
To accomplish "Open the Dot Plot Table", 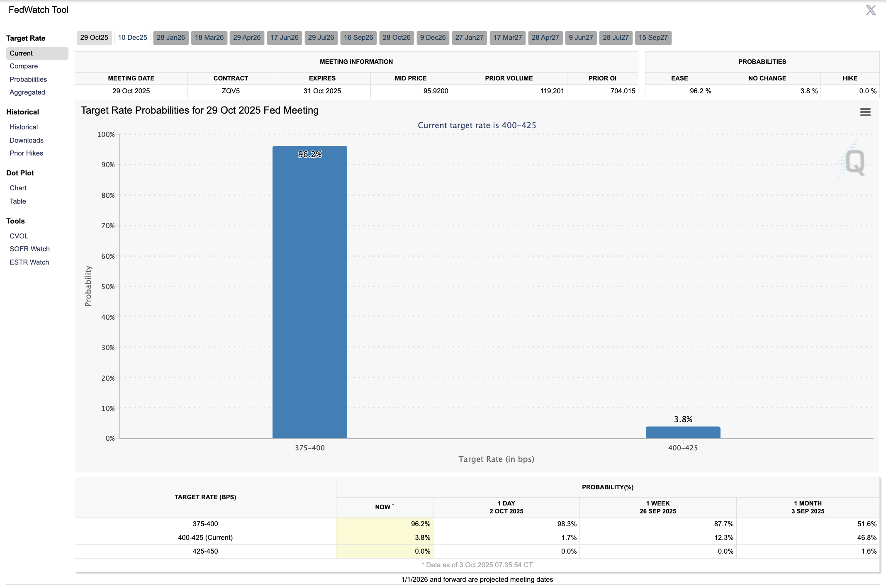I will click(18, 201).
